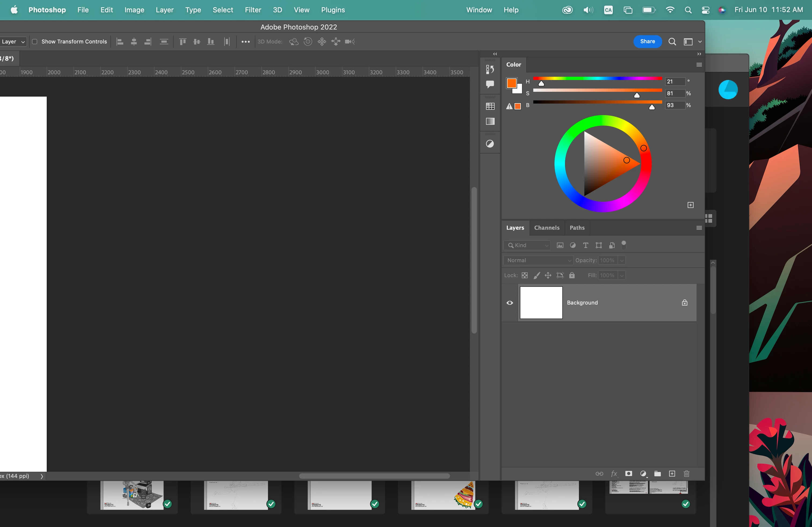Open the Comments panel icon
The height and width of the screenshot is (527, 812).
tap(490, 84)
